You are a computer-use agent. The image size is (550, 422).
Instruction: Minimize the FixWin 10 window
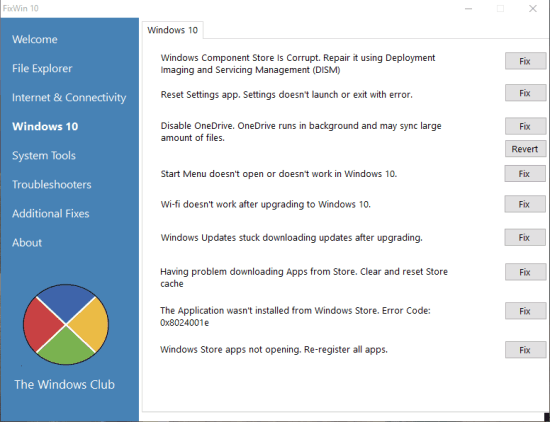click(x=468, y=8)
